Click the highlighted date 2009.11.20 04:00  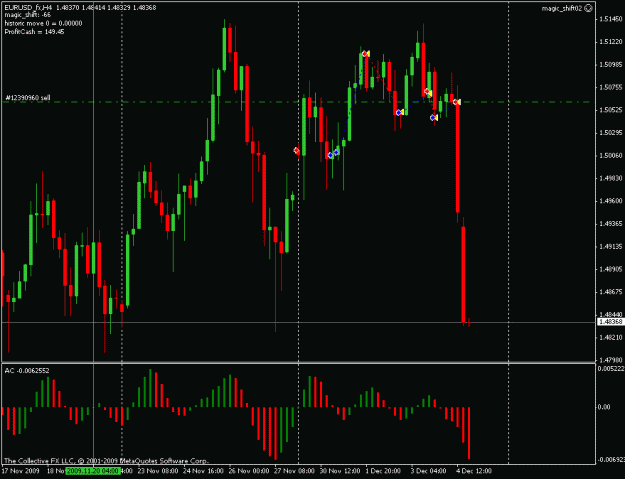(93, 471)
